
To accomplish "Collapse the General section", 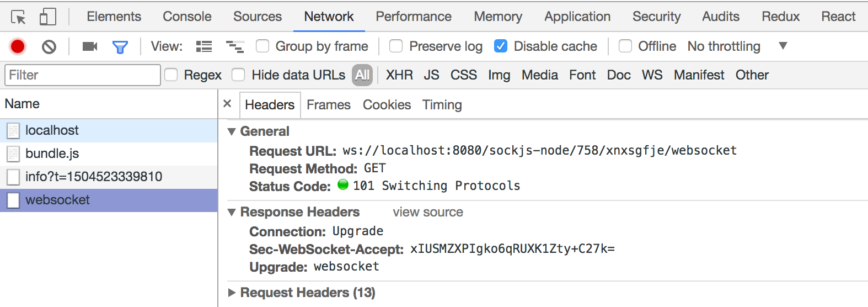I will coord(232,131).
